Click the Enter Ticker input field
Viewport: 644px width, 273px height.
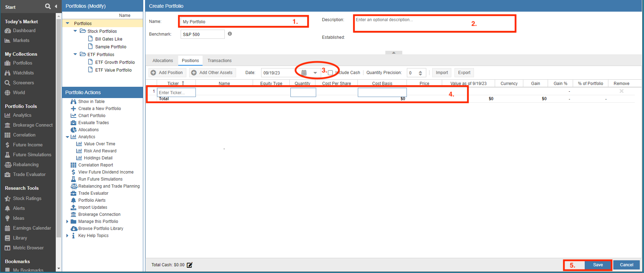pyautogui.click(x=176, y=92)
